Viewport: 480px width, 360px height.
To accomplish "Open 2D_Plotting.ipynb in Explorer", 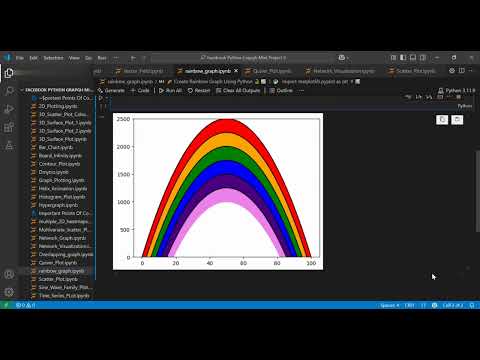I will point(58,106).
